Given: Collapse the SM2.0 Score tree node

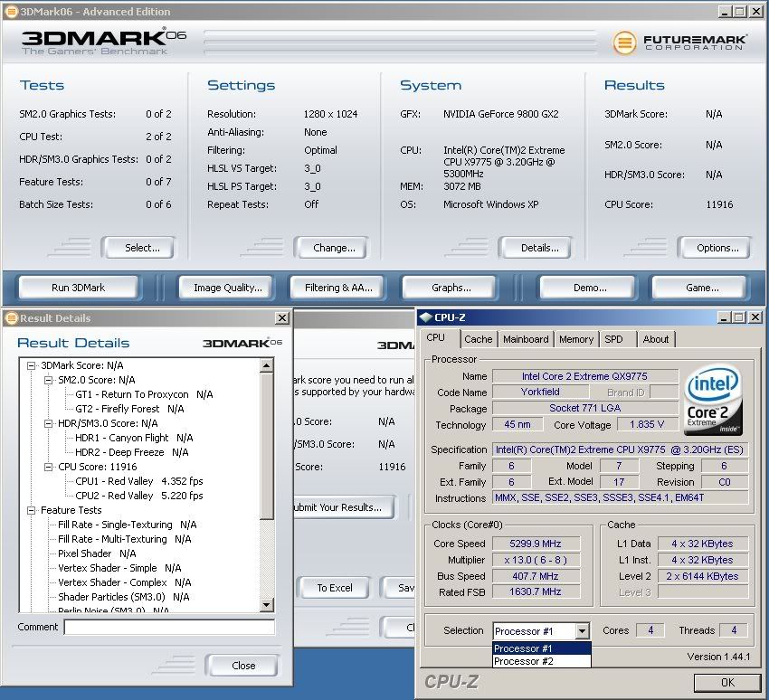Looking at the screenshot, I should tap(48, 380).
